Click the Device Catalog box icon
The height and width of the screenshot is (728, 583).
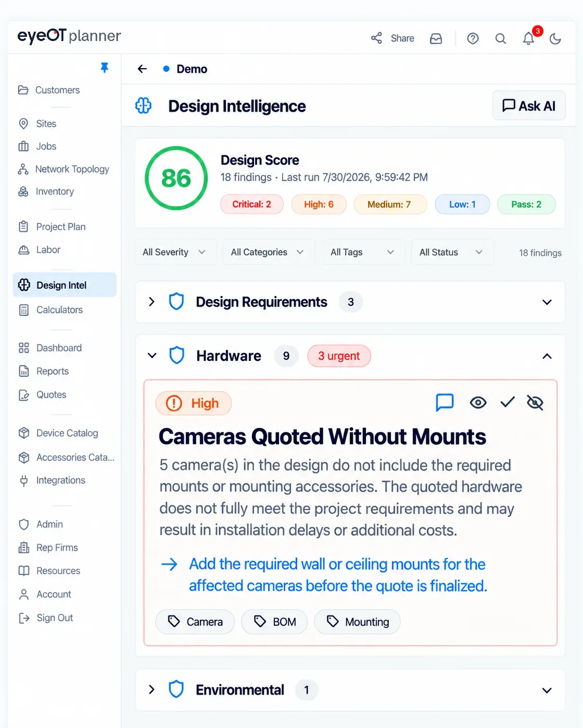click(24, 433)
